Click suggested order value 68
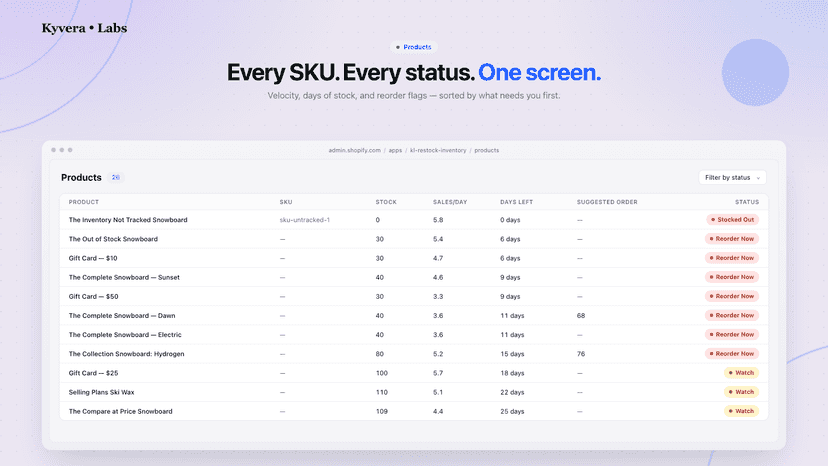 coord(581,315)
